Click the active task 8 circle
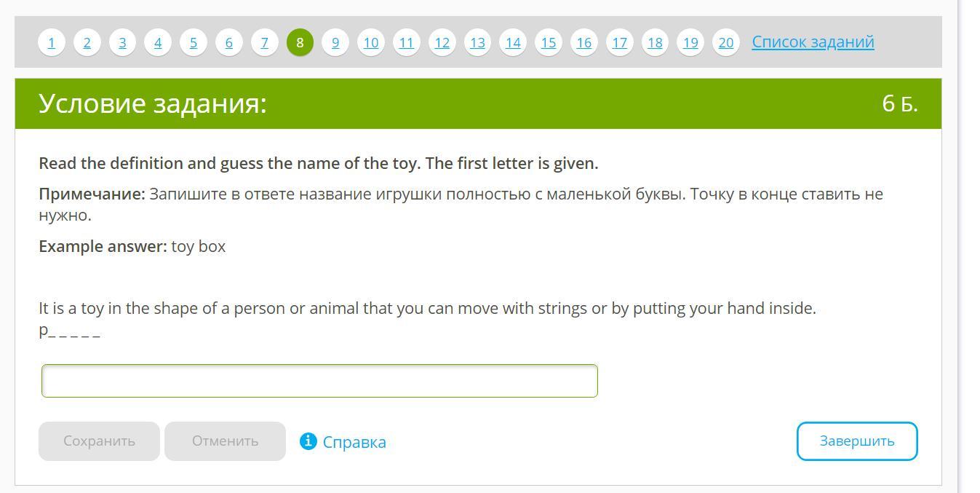The height and width of the screenshot is (493, 980). pyautogui.click(x=300, y=42)
